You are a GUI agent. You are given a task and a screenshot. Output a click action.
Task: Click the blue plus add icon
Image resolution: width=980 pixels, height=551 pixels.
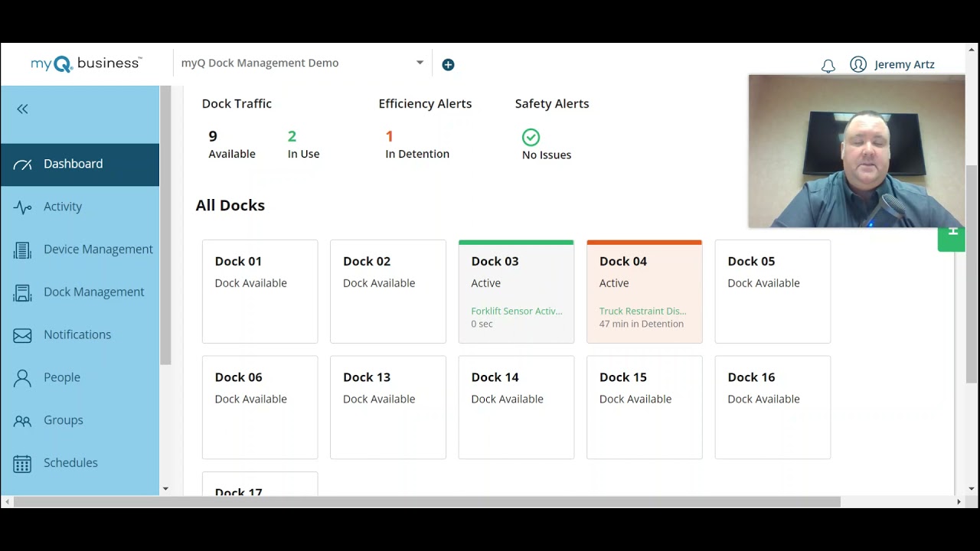pyautogui.click(x=448, y=65)
